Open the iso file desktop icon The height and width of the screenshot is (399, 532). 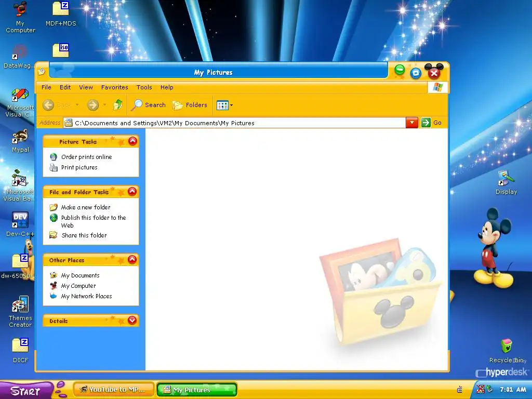pyautogui.click(x=61, y=50)
